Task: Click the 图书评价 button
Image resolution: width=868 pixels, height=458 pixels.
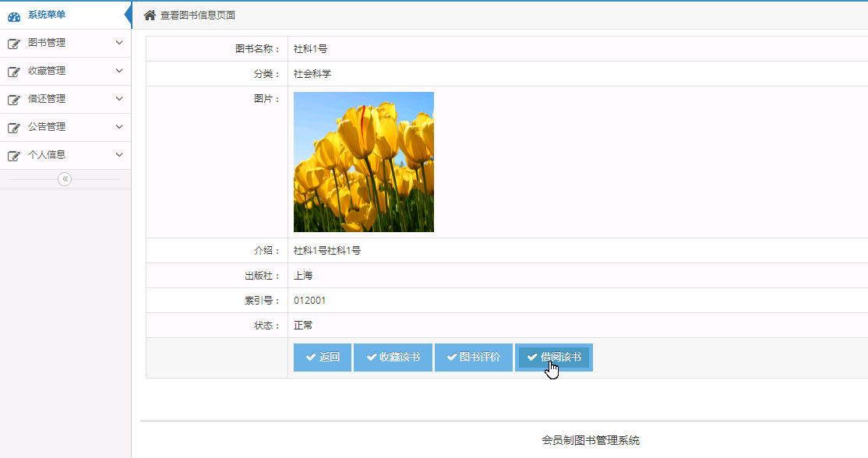Action: [473, 358]
